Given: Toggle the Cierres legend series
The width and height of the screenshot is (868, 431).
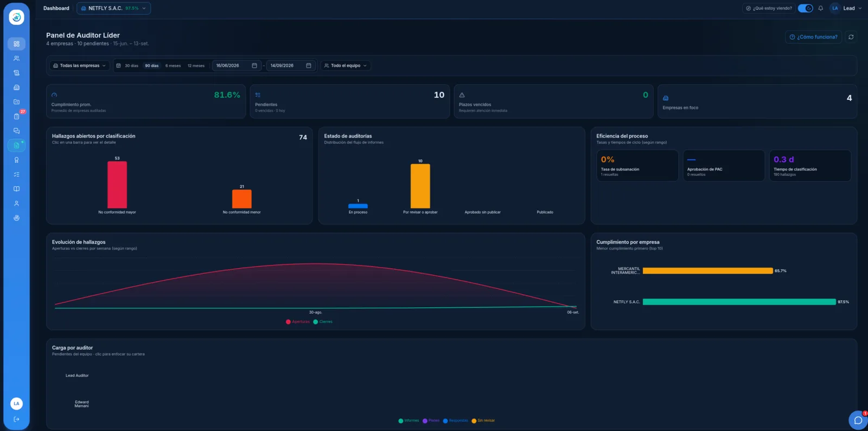Looking at the screenshot, I should [323, 322].
